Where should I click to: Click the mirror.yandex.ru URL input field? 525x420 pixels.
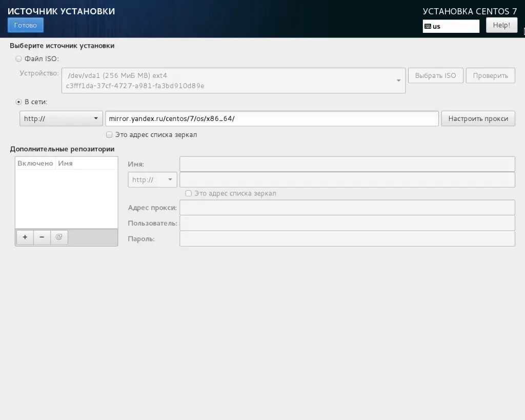tap(272, 118)
